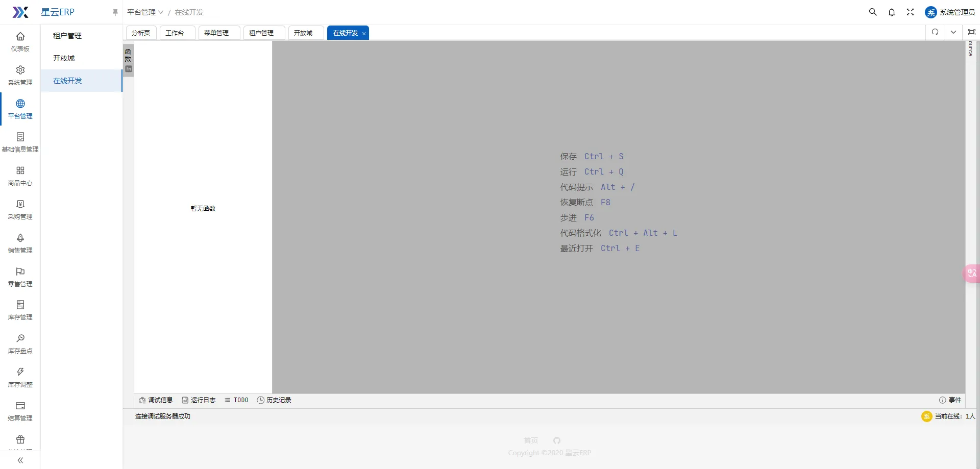Image resolution: width=980 pixels, height=469 pixels.
Task: Toggle pin icon next to 星云ERP
Action: click(115, 12)
